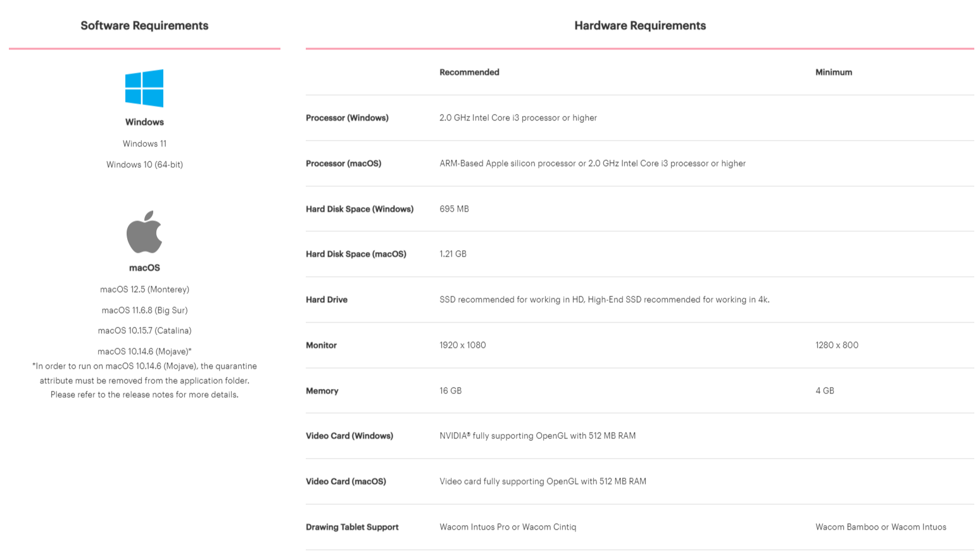Click the 16 GB recommended memory value

click(450, 391)
